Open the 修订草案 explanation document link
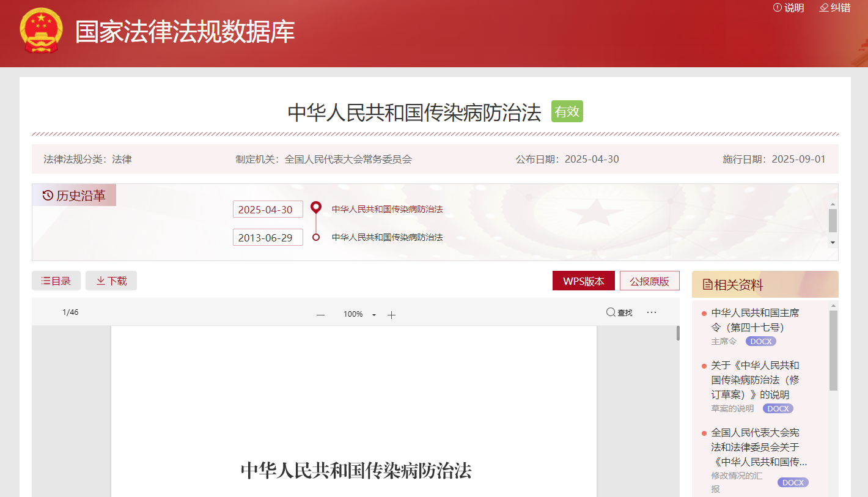 click(755, 380)
